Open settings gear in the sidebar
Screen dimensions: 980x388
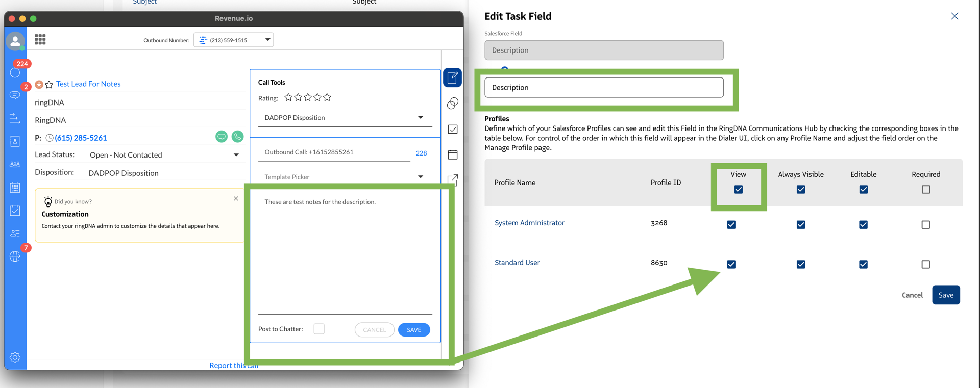[x=15, y=357]
